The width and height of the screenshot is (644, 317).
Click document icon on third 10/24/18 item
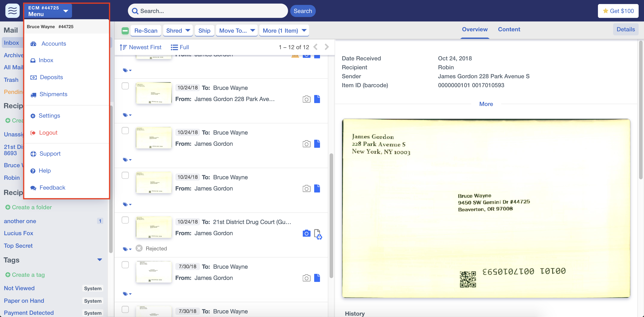(317, 189)
